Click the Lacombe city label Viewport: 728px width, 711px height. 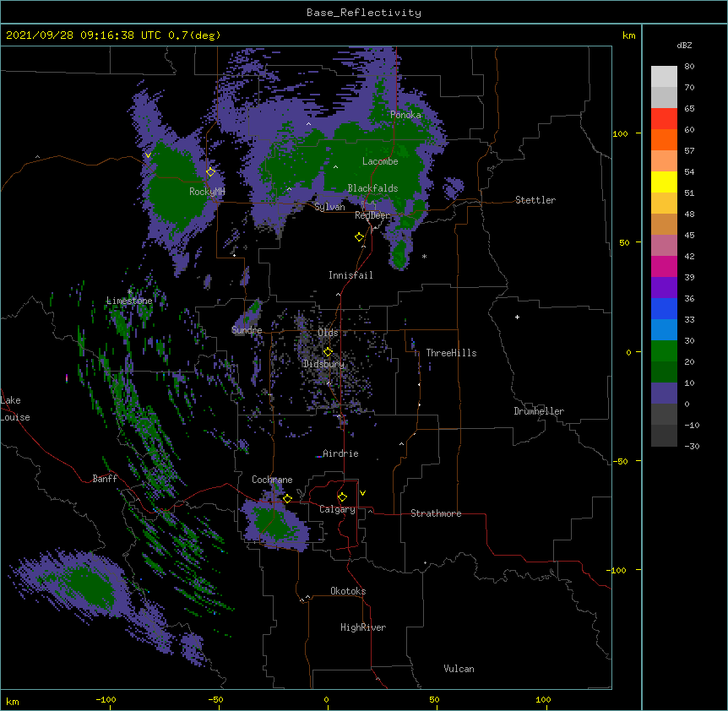380,161
